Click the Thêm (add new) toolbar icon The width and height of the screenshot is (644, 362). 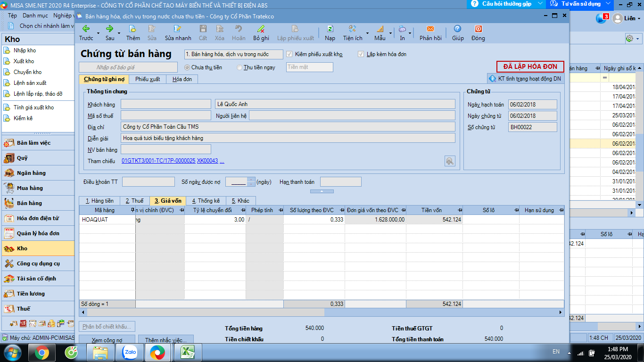133,29
